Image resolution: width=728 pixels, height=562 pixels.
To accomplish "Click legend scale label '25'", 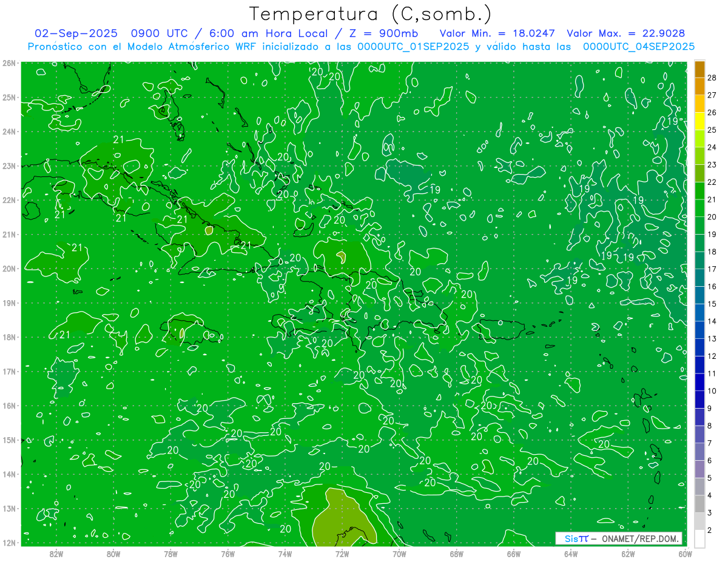I will [x=712, y=130].
